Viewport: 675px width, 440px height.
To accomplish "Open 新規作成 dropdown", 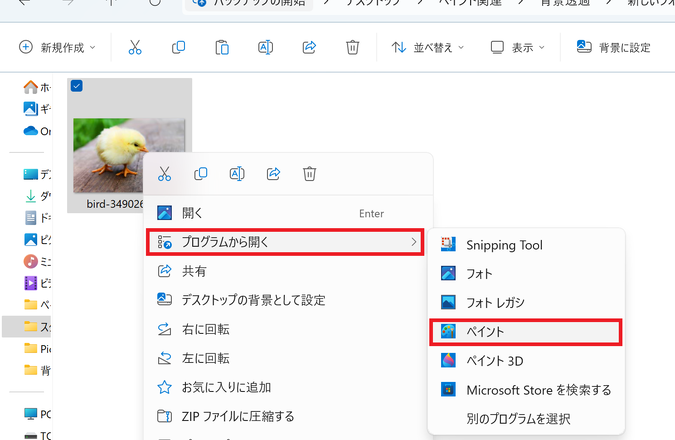I will pos(57,47).
